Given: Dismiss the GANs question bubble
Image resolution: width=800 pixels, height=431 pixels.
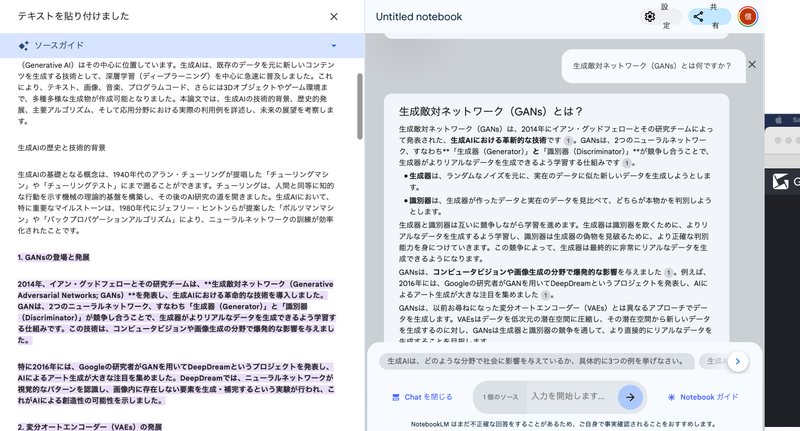Looking at the screenshot, I should (x=752, y=65).
